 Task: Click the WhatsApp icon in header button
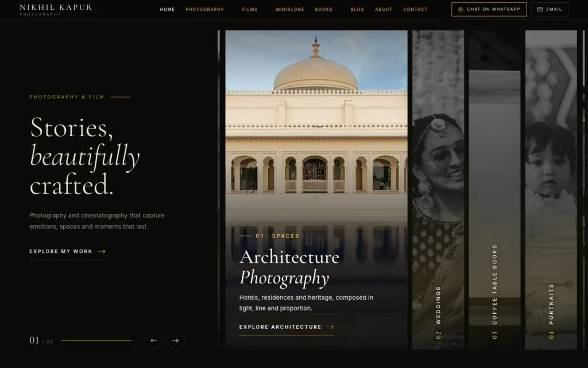(461, 9)
